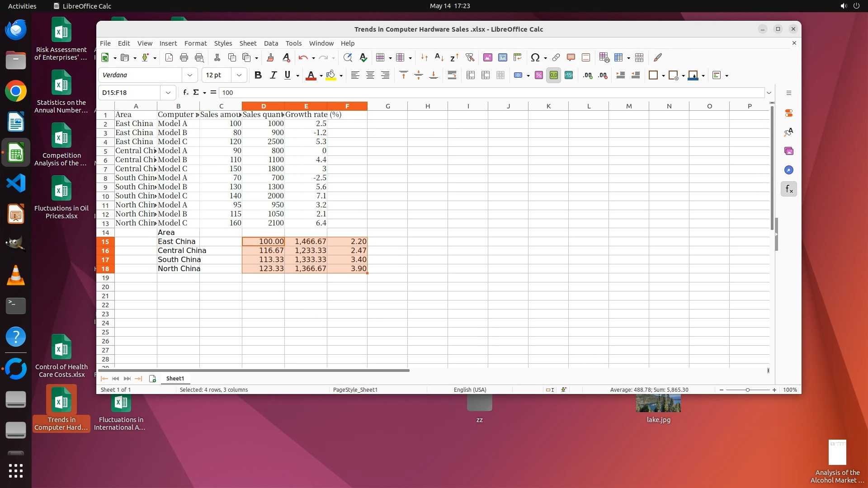Toggle Wrap Text on selected cells

point(452,75)
